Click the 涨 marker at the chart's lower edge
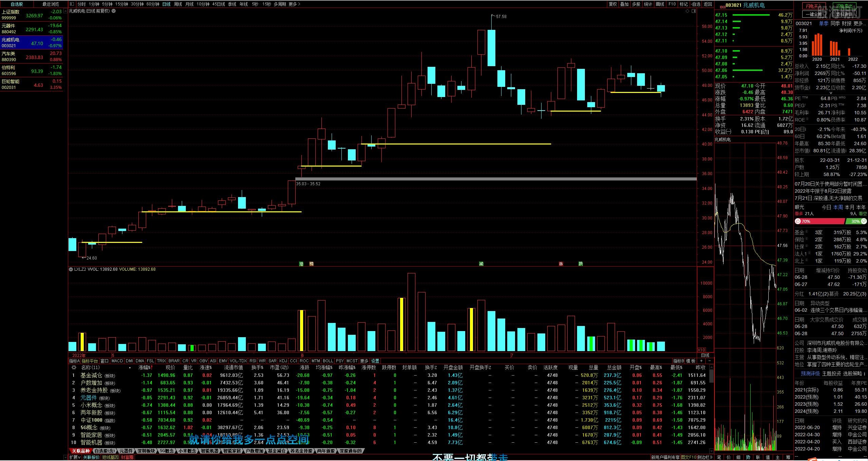Image resolution: width=868 pixels, height=461 pixels. (x=561, y=264)
